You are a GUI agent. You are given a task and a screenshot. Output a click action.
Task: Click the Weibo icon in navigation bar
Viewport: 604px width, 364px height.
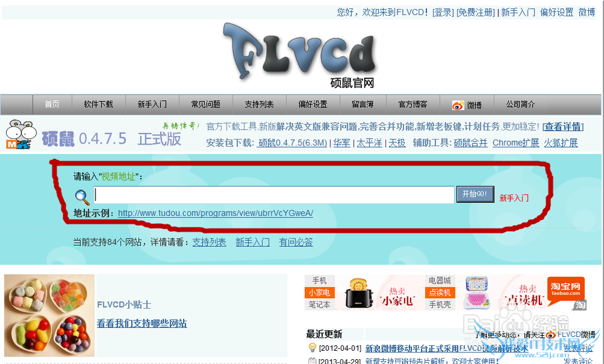458,105
